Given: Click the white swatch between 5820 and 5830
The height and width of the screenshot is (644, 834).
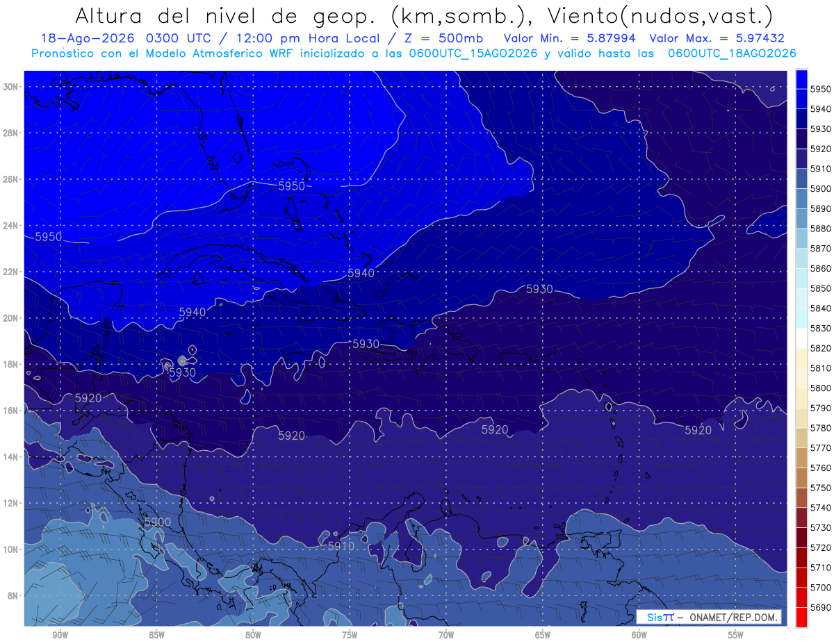Looking at the screenshot, I should (x=801, y=338).
